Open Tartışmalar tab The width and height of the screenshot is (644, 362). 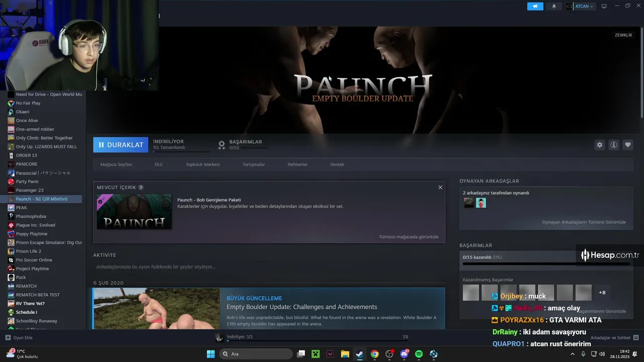point(254,164)
